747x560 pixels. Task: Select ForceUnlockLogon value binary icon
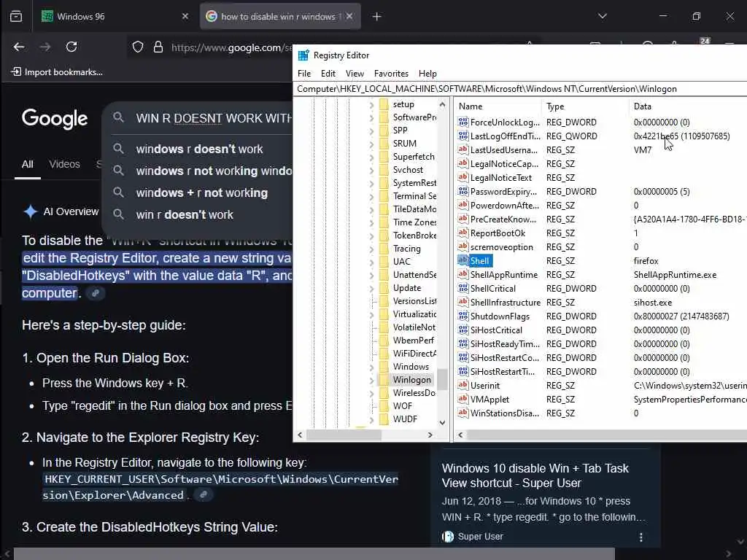462,122
